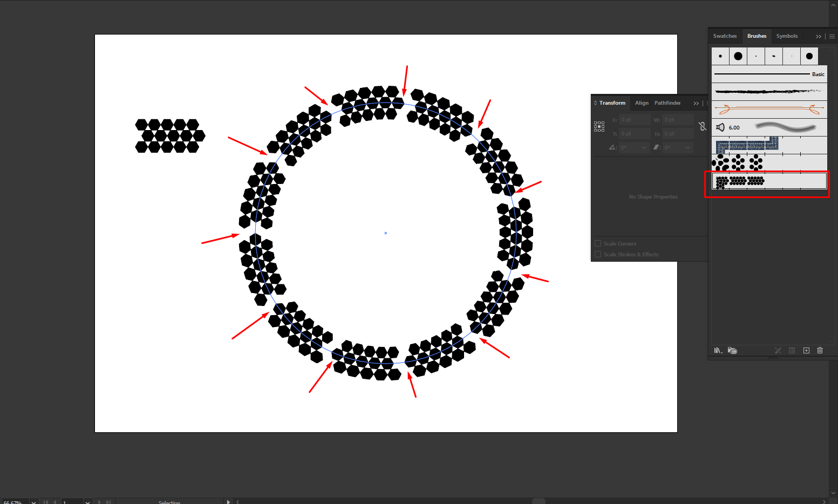Viewport: 838px width, 504px height.
Task: Click the Remove Brush Stroke icon
Action: (778, 350)
